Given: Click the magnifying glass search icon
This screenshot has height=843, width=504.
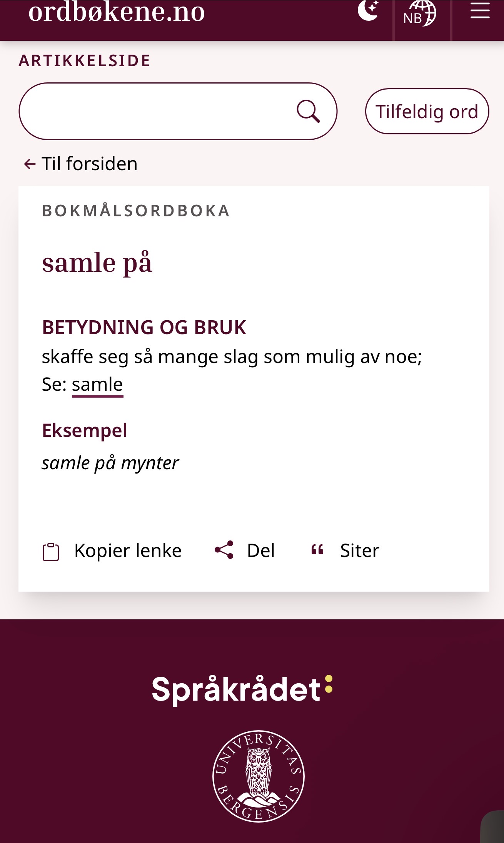Looking at the screenshot, I should point(308,111).
